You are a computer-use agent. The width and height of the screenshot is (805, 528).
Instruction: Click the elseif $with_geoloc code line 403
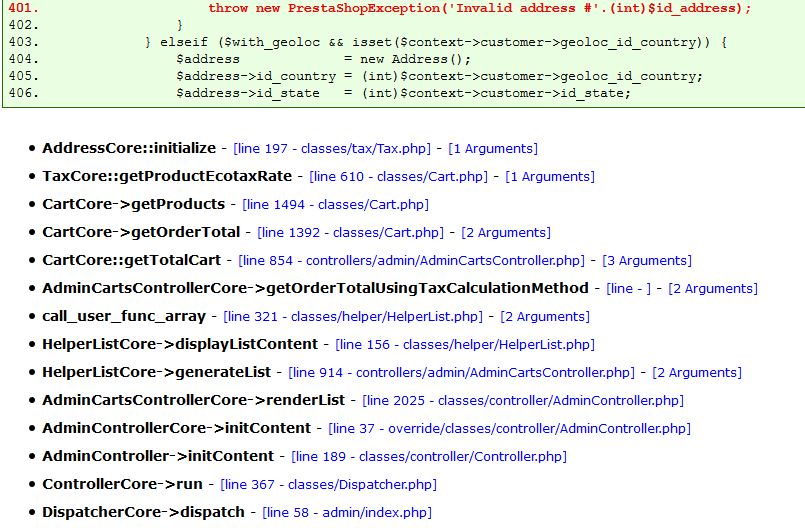pos(436,42)
